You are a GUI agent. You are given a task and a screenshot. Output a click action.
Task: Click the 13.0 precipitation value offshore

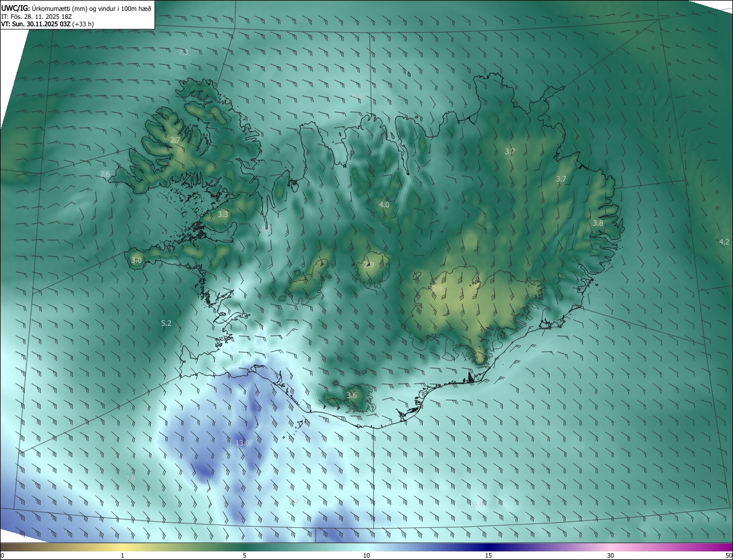click(x=243, y=443)
